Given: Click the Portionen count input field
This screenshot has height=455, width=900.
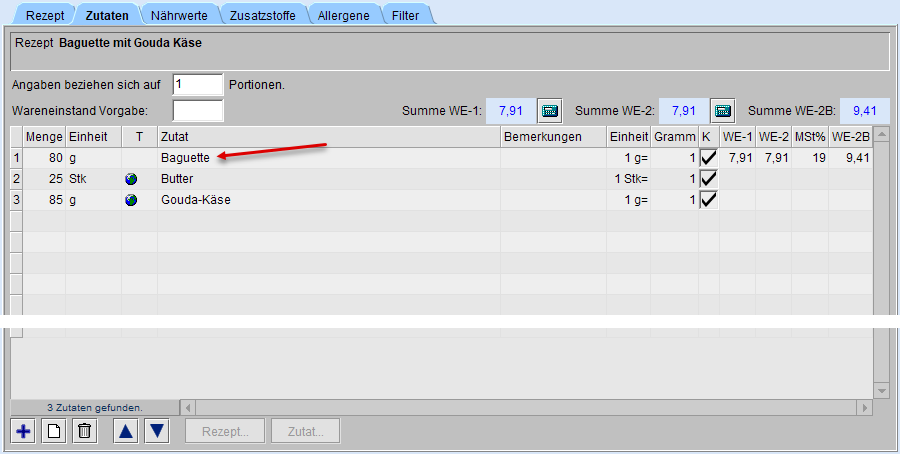Looking at the screenshot, I should point(197,84).
